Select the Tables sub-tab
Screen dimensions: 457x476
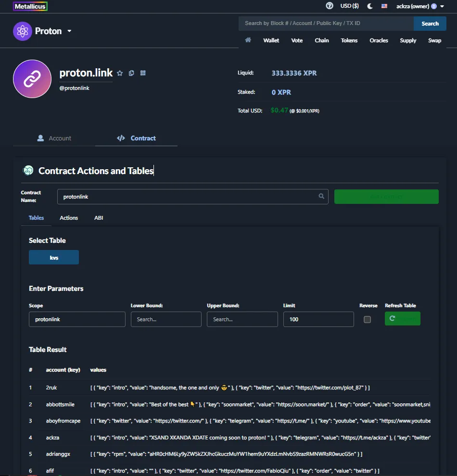click(36, 218)
